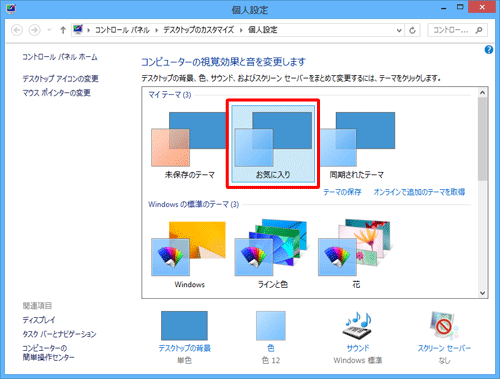Select the Windows default theme
This screenshot has width=500, height=379.
(189, 254)
